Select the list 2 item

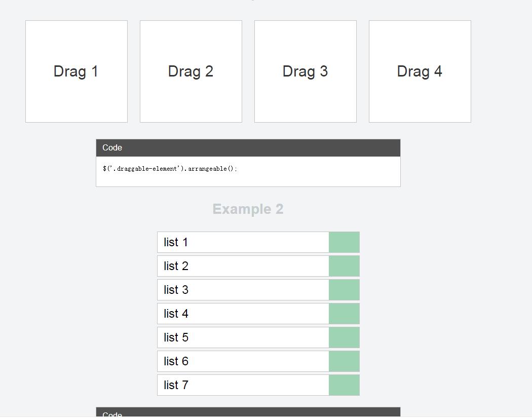pyautogui.click(x=176, y=266)
